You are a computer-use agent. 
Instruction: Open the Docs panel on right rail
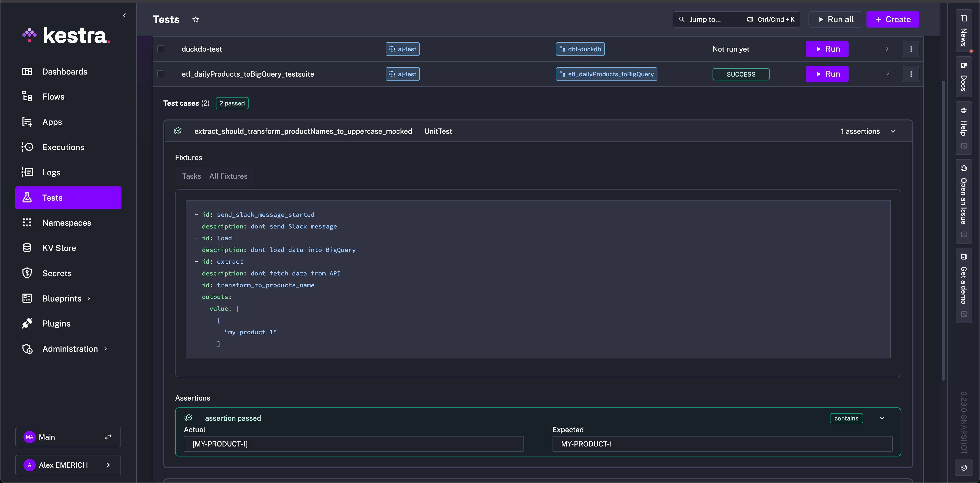964,76
